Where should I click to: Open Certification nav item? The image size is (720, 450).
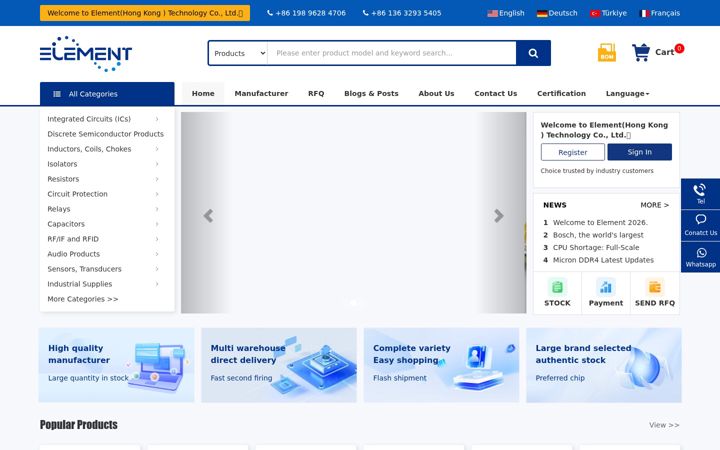(561, 94)
